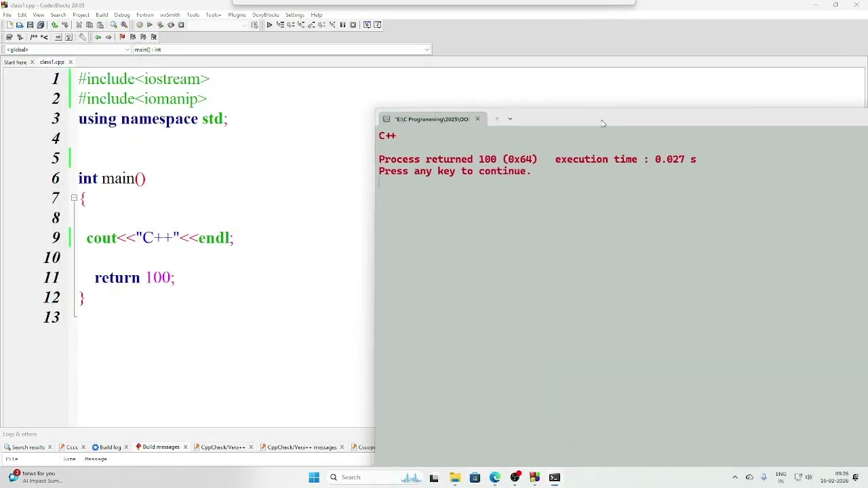Switch to the Search results tab
The image size is (868, 488).
[27, 447]
